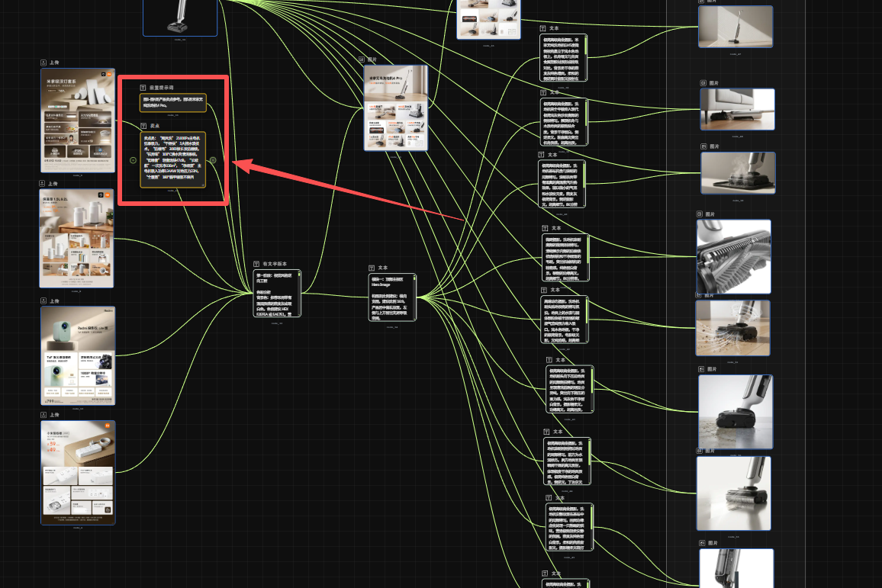Screen dimensions: 882x588
Task: Click upload icon above the power strip poster
Action: click(x=43, y=416)
